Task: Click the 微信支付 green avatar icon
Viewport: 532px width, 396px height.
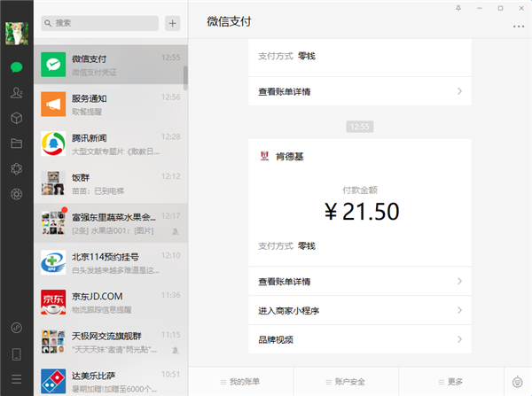Action: [x=53, y=65]
